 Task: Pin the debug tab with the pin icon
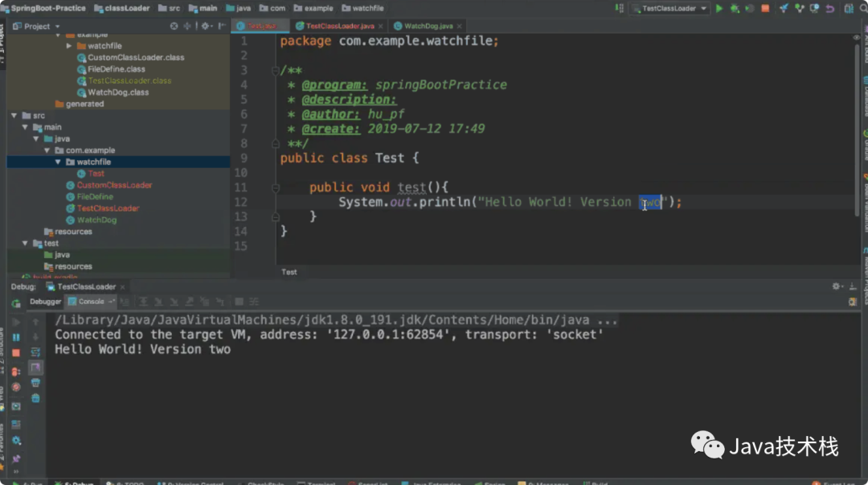click(x=16, y=458)
